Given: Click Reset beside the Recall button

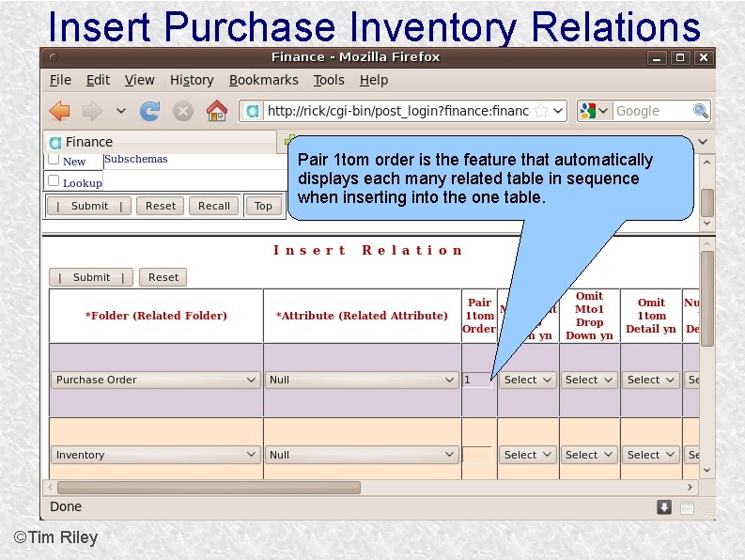Looking at the screenshot, I should 161,206.
